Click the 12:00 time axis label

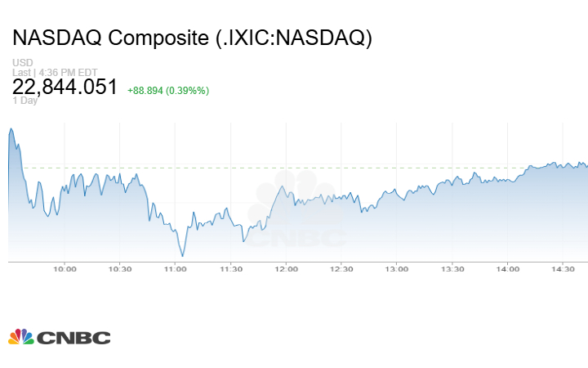click(x=286, y=269)
